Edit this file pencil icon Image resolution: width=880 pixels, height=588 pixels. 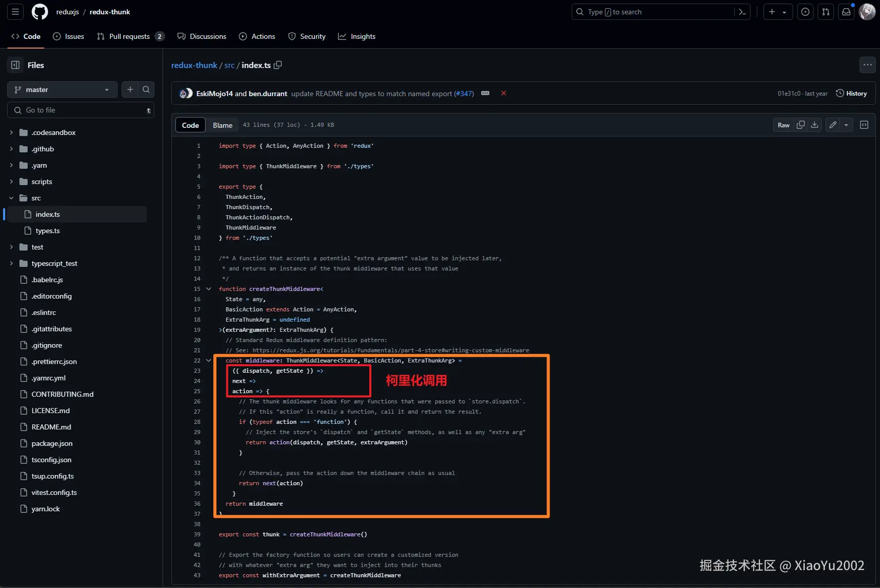coord(833,125)
